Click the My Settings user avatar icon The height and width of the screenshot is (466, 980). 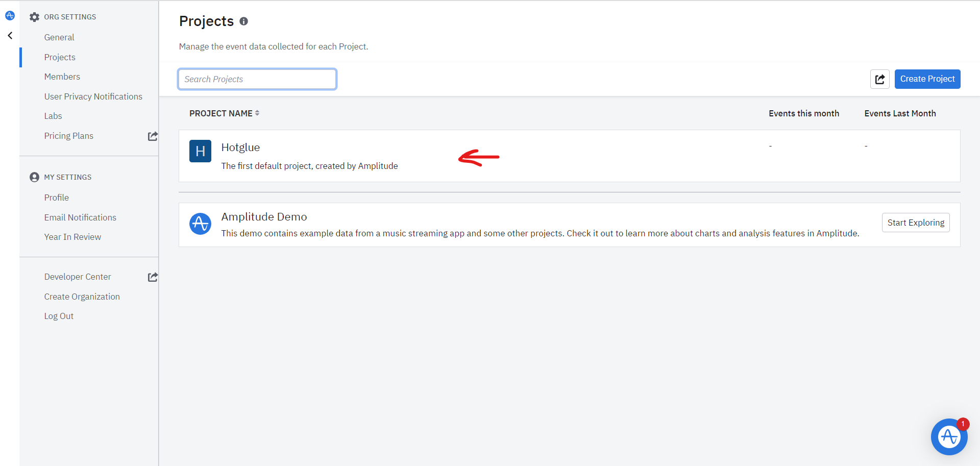34,177
